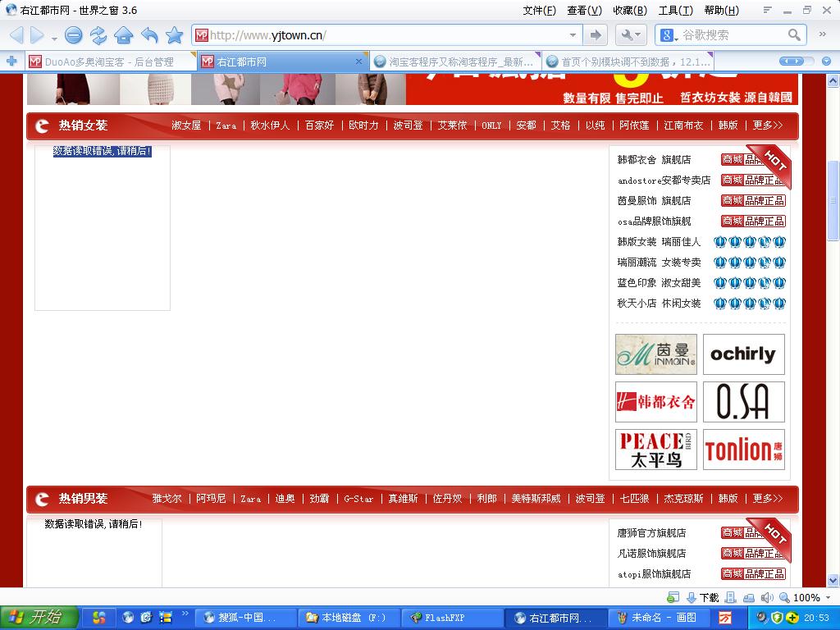Click page scrollbar up arrow
Image resolution: width=840 pixels, height=630 pixels.
tap(833, 81)
